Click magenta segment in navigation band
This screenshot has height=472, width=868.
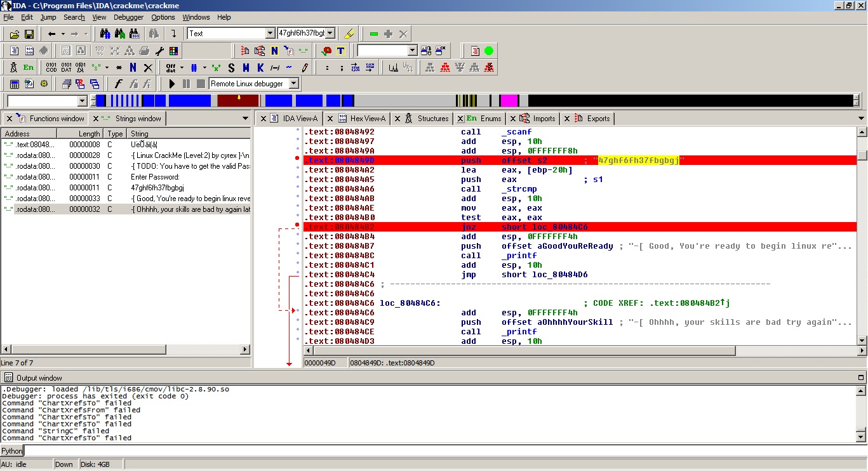pos(510,100)
